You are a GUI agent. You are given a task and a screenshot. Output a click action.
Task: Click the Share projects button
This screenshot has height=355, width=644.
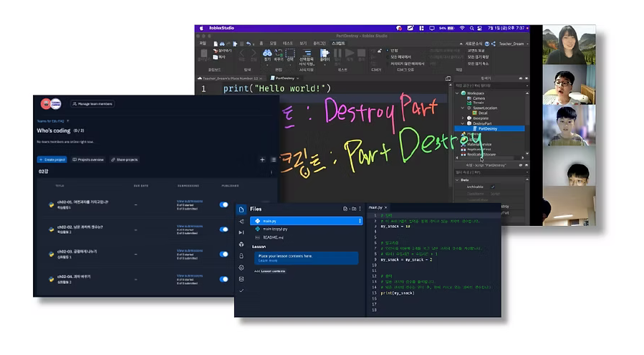point(125,160)
